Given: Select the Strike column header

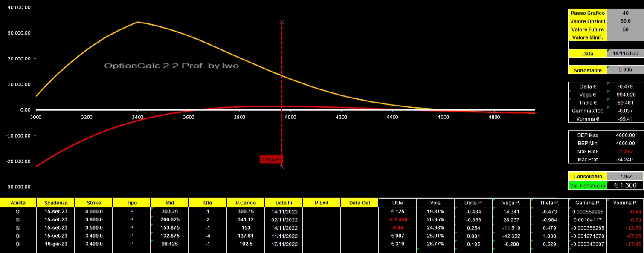Looking at the screenshot, I should point(94,203).
